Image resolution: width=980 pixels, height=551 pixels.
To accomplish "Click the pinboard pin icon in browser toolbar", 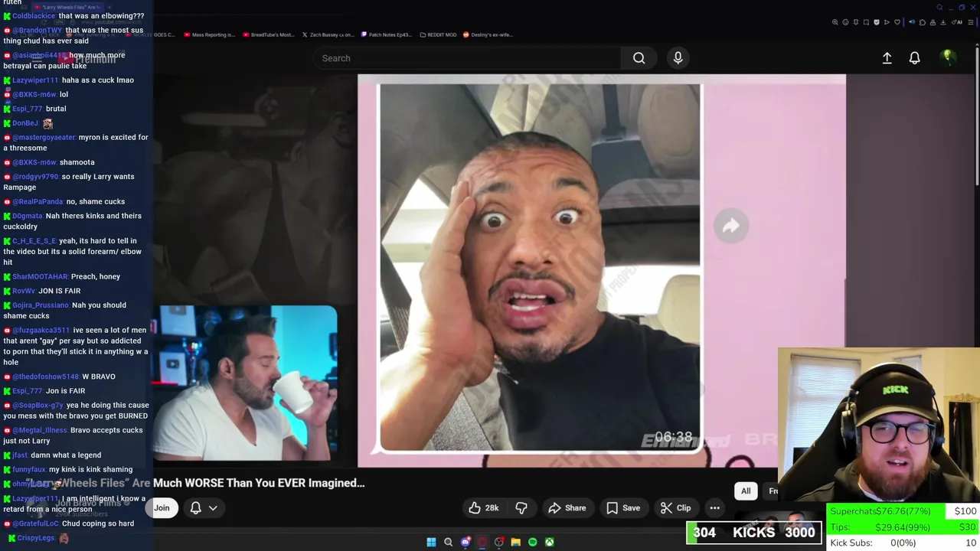I will point(856,22).
